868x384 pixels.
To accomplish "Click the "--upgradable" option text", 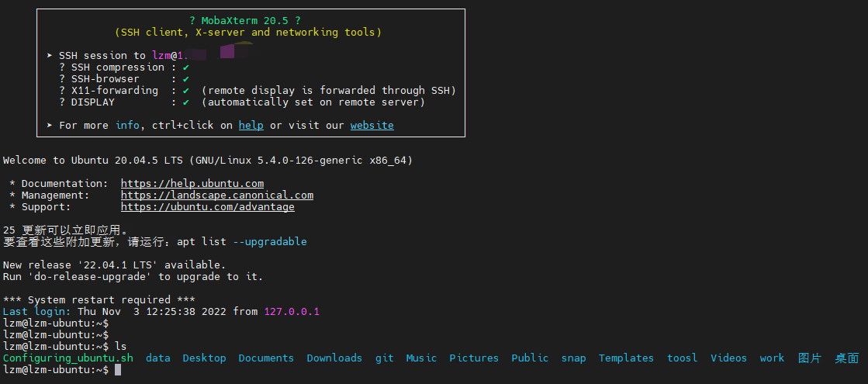I will coord(270,242).
